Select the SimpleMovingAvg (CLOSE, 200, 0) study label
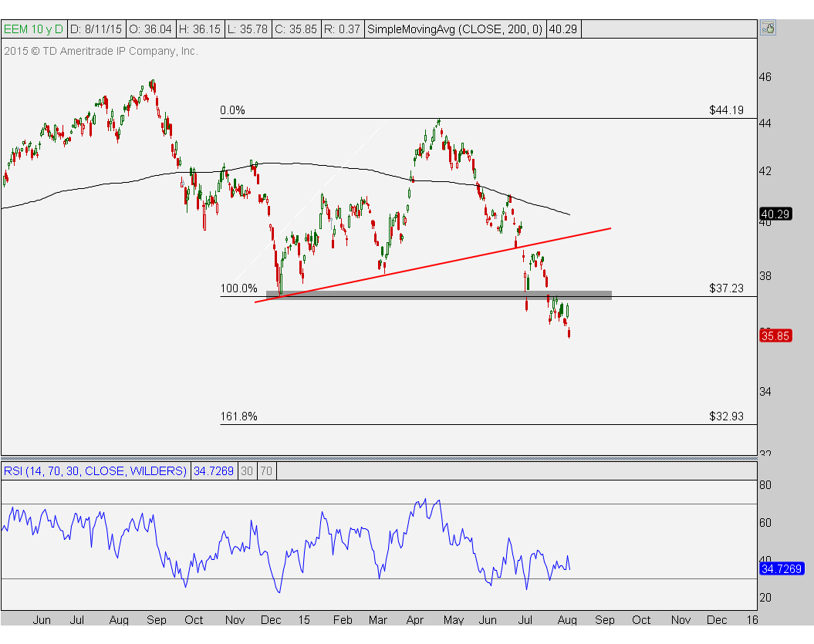 [454, 29]
